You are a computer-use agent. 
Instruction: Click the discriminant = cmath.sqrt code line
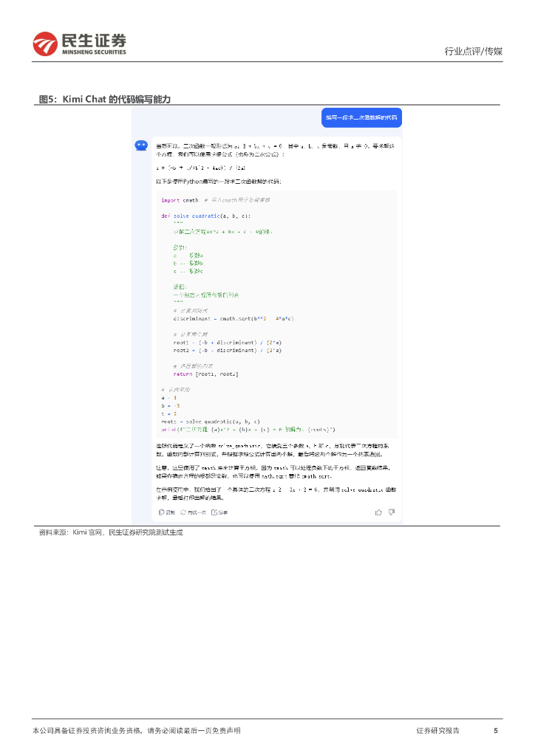(x=234, y=318)
